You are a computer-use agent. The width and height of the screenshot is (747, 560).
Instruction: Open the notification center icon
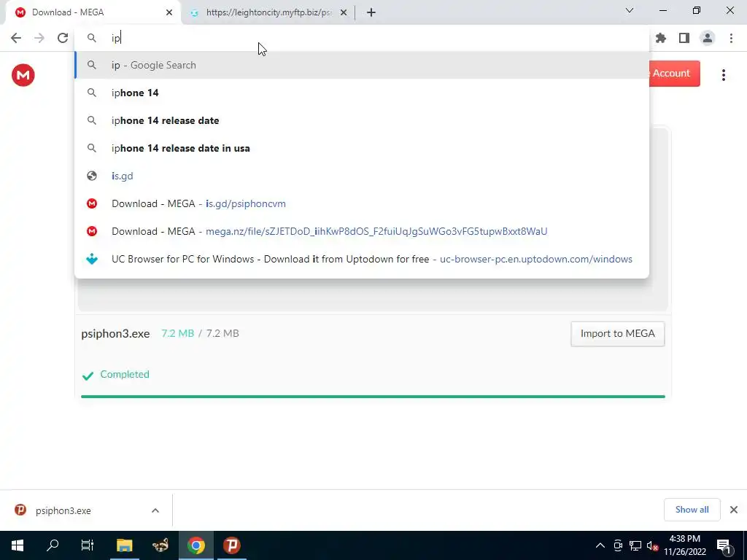pyautogui.click(x=724, y=545)
